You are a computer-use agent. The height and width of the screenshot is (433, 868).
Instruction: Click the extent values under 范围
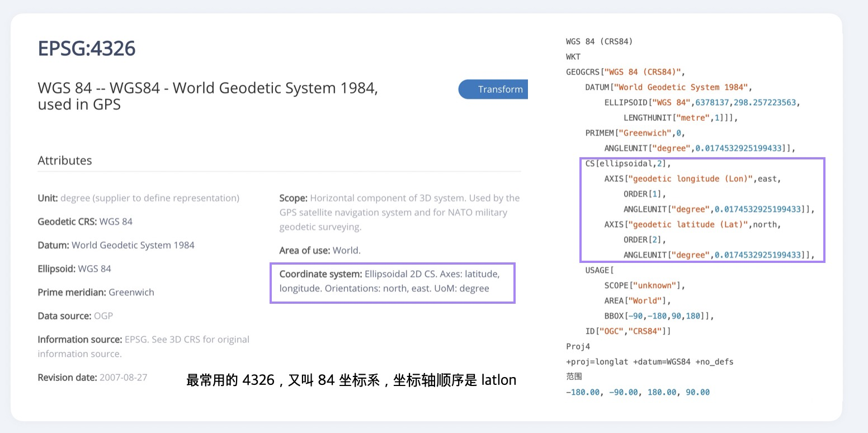coord(638,392)
